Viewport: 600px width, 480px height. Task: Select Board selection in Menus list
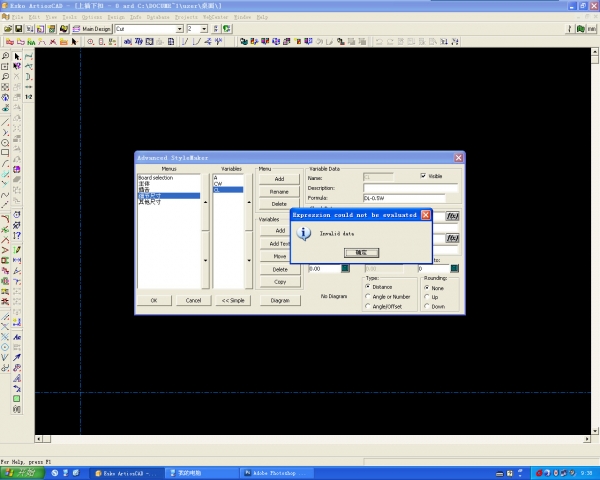pos(155,178)
